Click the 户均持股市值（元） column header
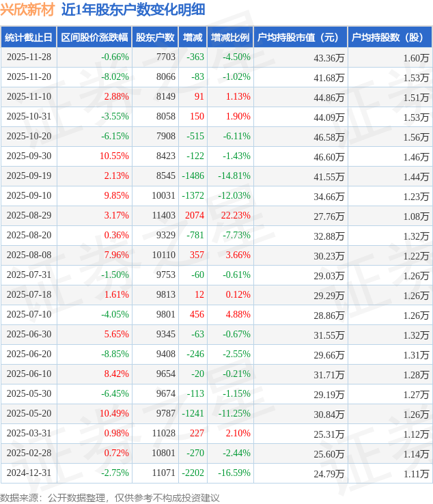The image size is (433, 504). pyautogui.click(x=301, y=38)
